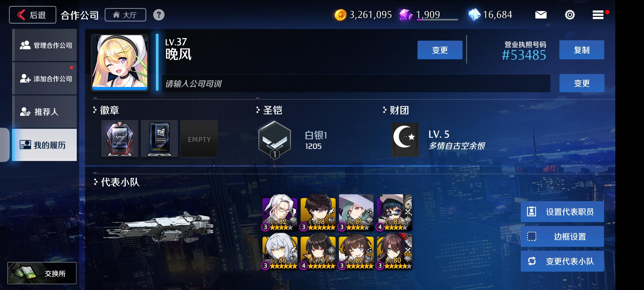
Task: Click the question mark help icon
Action: pos(159,15)
